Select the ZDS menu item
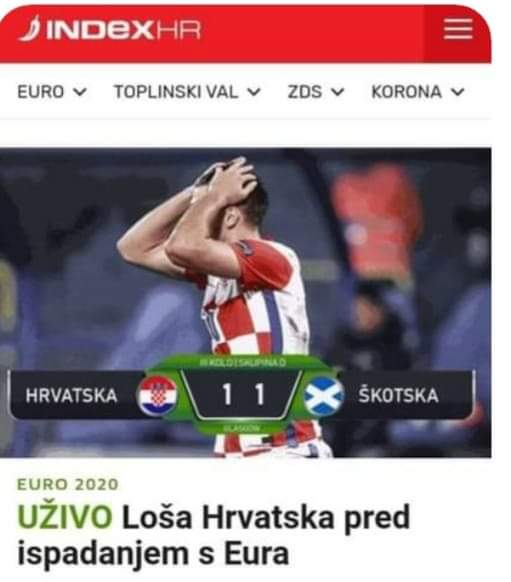 pos(305,92)
